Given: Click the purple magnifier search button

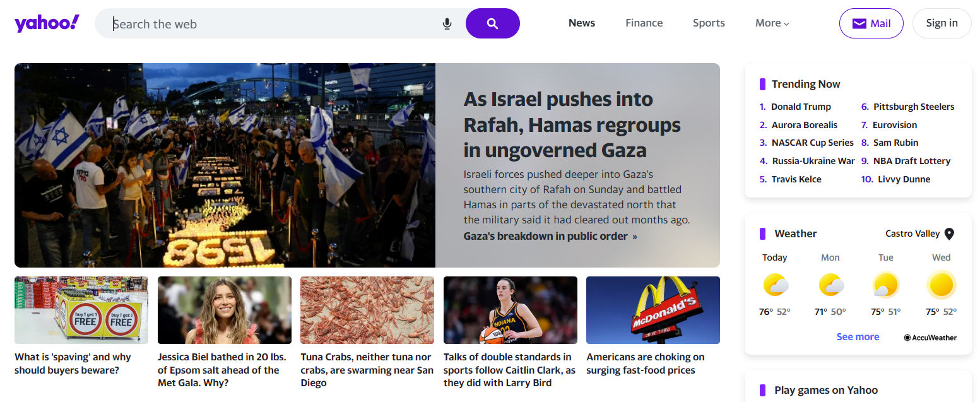Looking at the screenshot, I should [493, 23].
